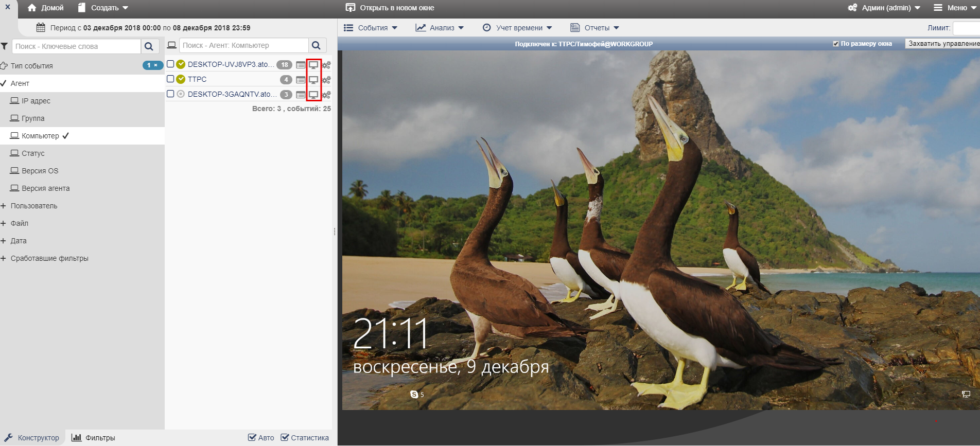
Task: Click the keyword search magnifier button
Action: [149, 46]
